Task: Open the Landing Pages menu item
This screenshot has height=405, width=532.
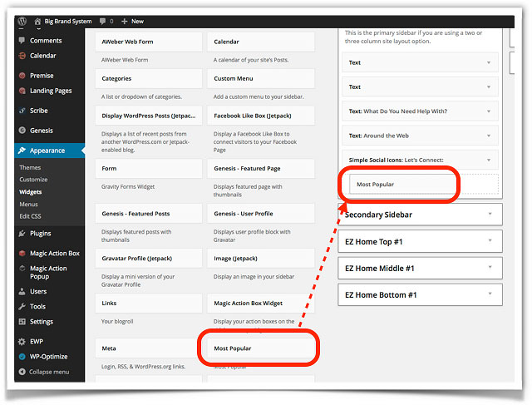Action: [x=51, y=91]
